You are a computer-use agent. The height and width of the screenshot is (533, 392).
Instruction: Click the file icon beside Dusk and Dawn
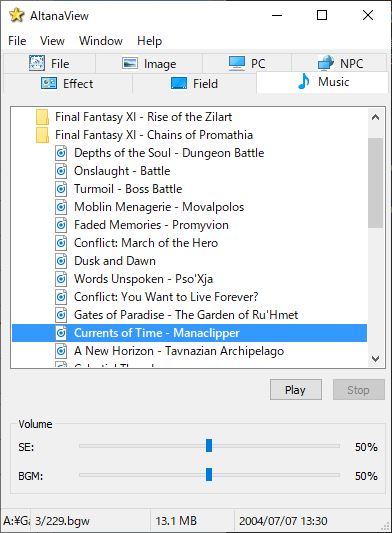click(61, 261)
